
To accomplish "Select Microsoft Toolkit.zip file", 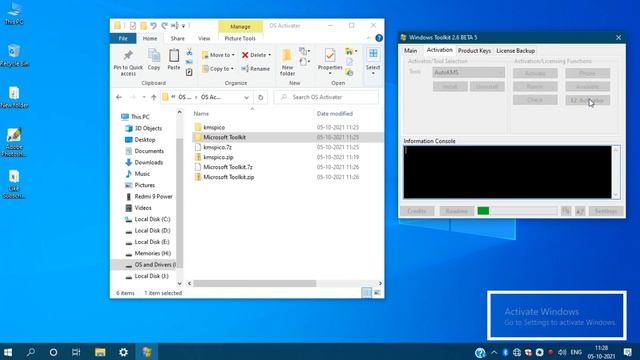I will 229,177.
